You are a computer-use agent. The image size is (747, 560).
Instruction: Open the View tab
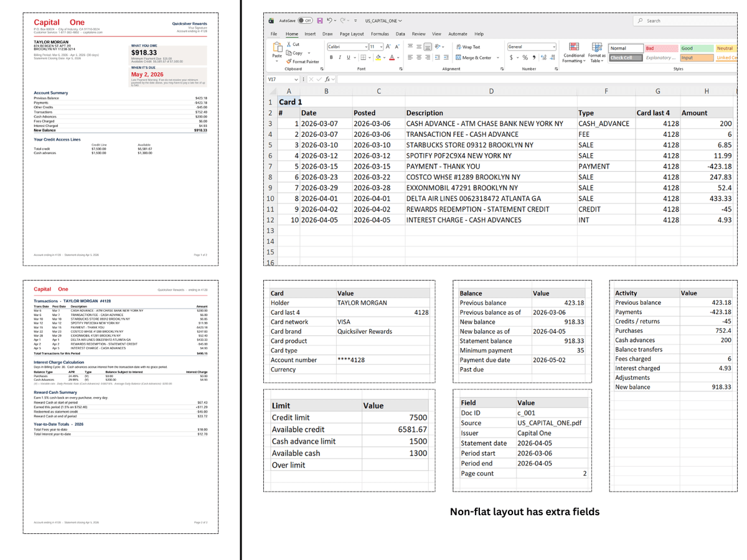click(x=436, y=34)
